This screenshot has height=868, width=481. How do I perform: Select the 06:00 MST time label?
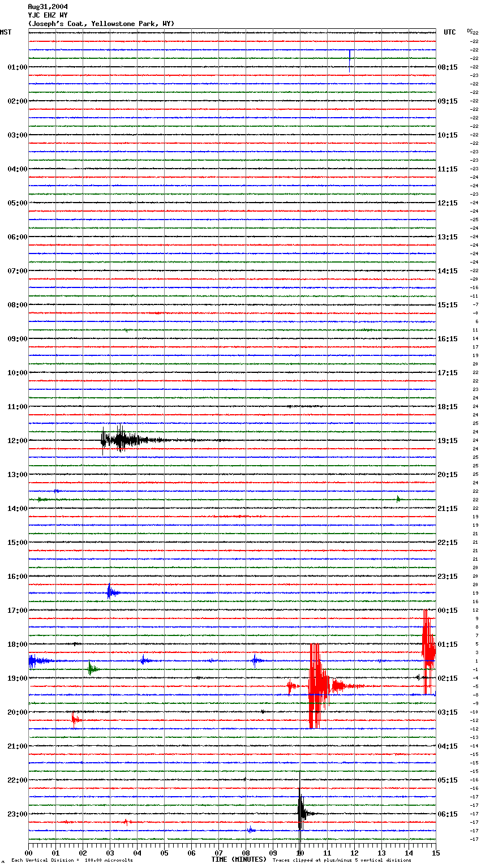point(18,237)
